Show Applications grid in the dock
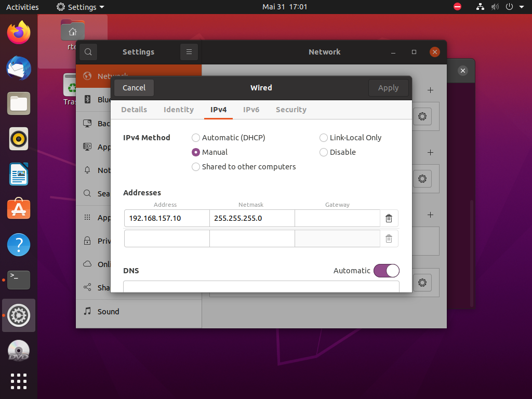532x399 pixels. (x=19, y=381)
